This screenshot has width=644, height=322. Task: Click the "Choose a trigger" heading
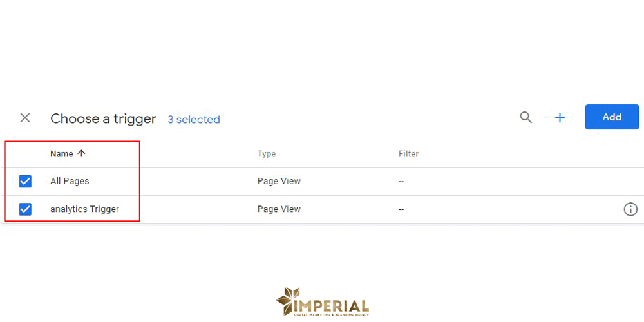103,119
